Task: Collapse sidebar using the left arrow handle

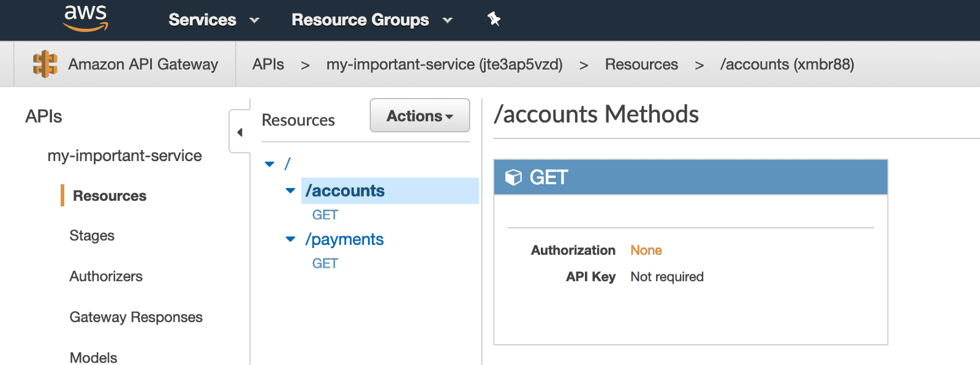Action: (x=239, y=132)
